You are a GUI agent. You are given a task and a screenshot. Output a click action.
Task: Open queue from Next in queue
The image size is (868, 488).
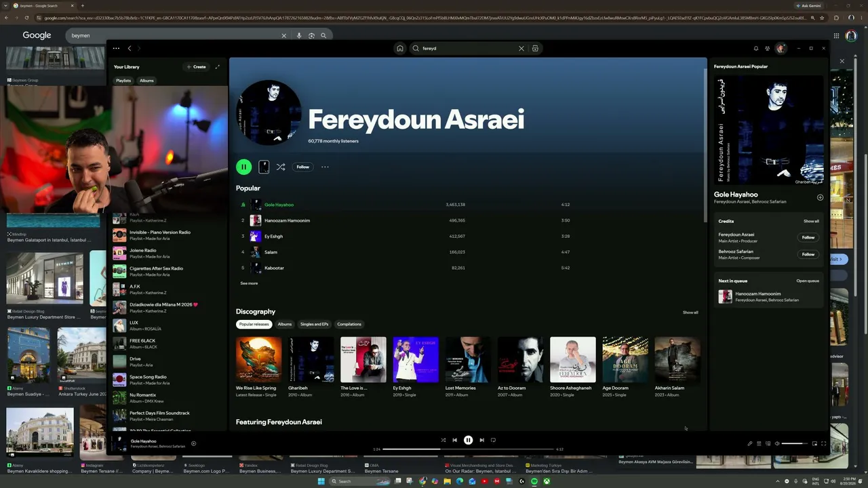point(808,281)
